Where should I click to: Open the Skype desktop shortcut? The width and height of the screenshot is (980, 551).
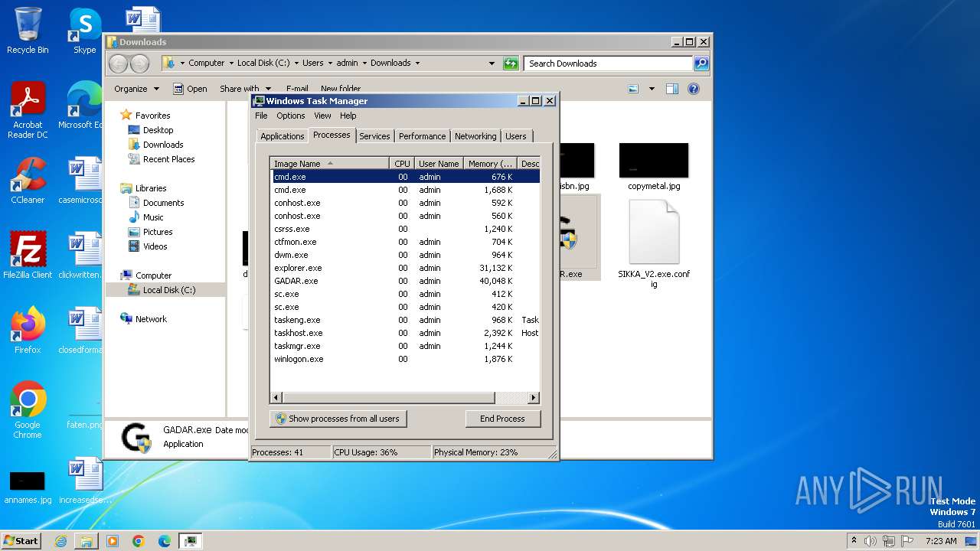click(x=84, y=31)
